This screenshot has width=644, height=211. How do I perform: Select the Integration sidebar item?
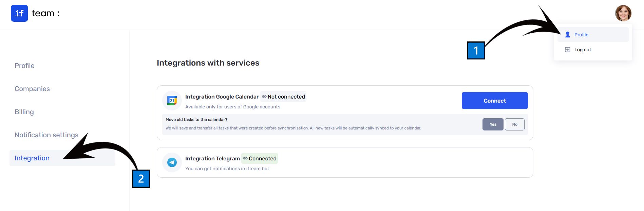pyautogui.click(x=62, y=158)
